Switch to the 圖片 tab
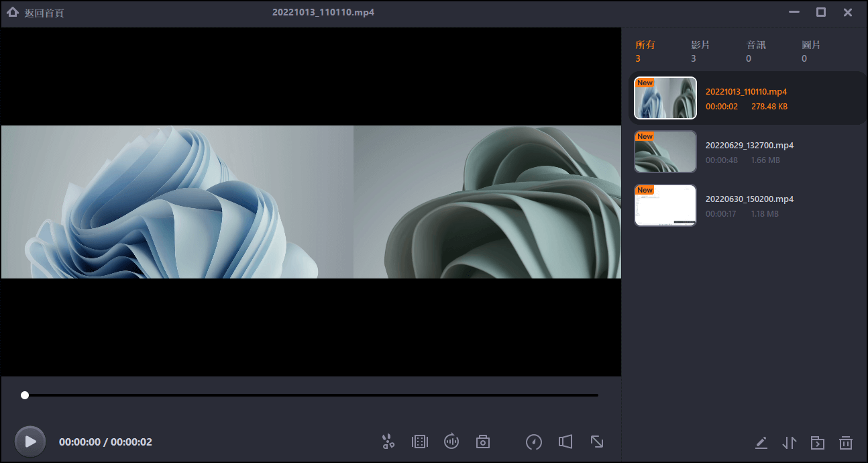Screen dimensions: 868x463 [x=810, y=51]
